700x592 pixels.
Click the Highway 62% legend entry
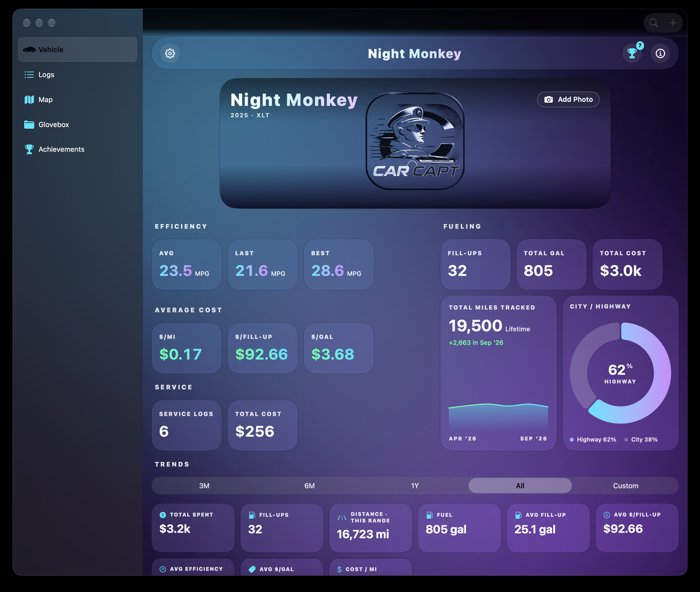593,439
